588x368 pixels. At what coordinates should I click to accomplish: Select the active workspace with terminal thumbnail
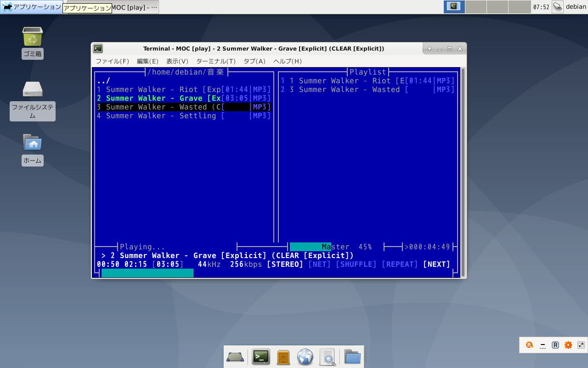click(454, 6)
